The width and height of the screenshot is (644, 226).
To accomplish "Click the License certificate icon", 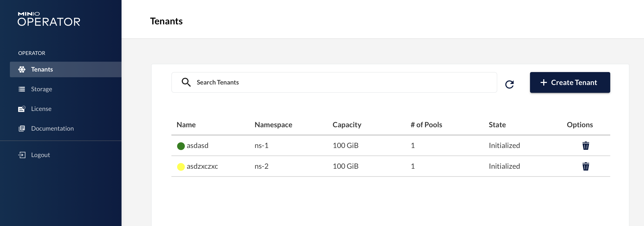I will 22,109.
